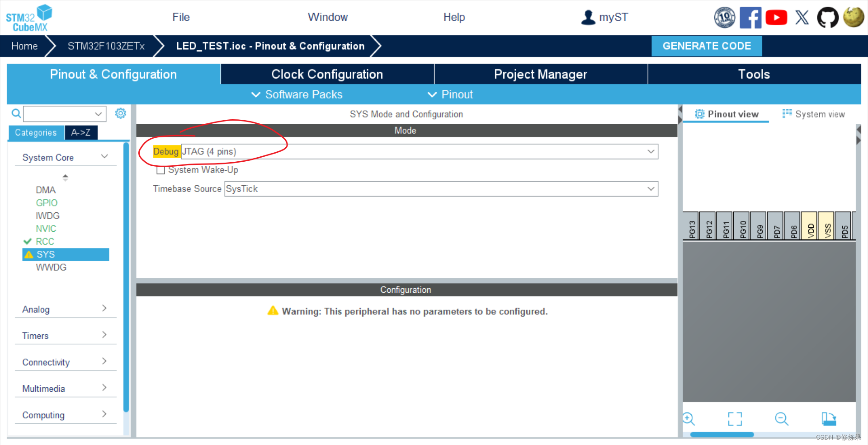Viewport: 868px width, 445px height.
Task: Click the VDD pin on the chip
Action: [810, 226]
